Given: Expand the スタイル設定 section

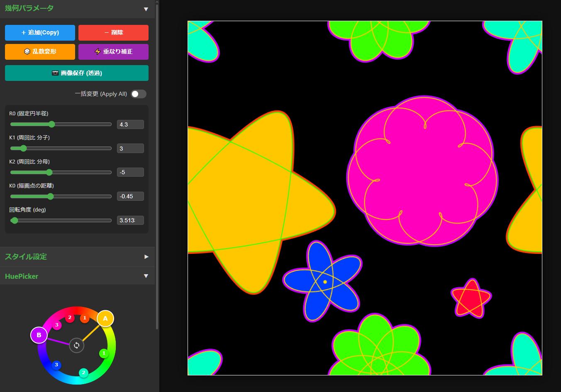Looking at the screenshot, I should [146, 257].
